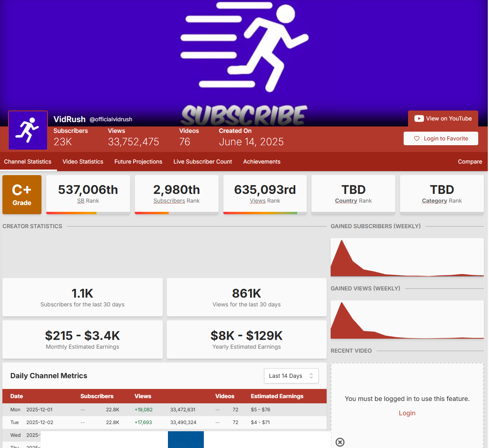The width and height of the screenshot is (489, 448).
Task: Click the heart icon beside Login to Favorite
Action: (x=417, y=138)
